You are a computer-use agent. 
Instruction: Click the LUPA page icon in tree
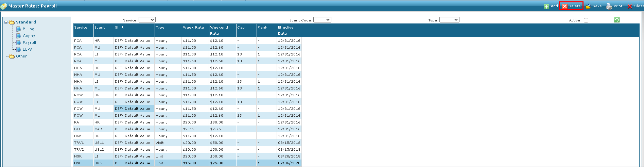coord(19,49)
